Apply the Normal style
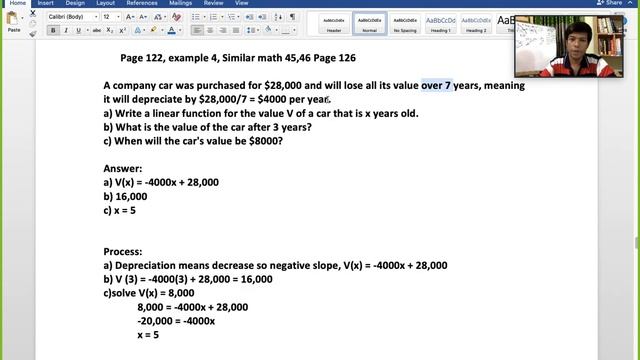640x360 pixels. click(369, 24)
